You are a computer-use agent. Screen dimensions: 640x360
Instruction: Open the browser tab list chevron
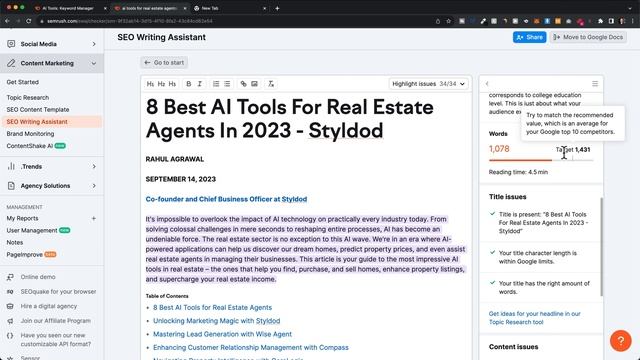(630, 8)
